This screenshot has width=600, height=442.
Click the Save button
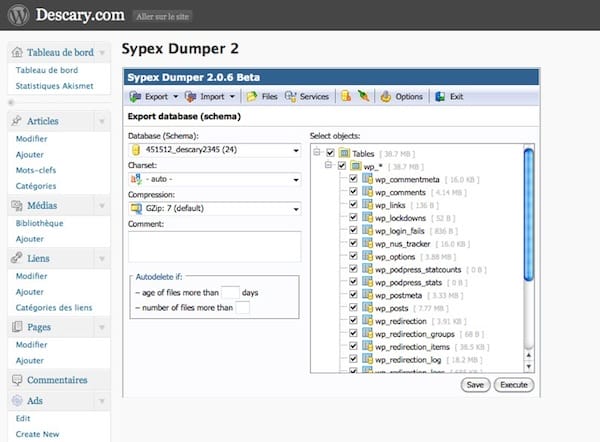(475, 384)
